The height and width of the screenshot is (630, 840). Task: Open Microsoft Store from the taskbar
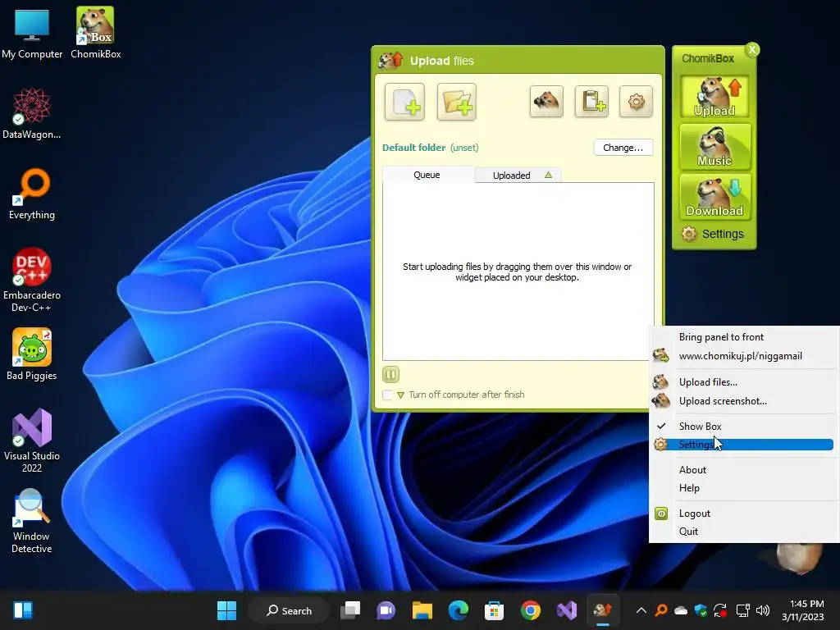[x=494, y=610]
